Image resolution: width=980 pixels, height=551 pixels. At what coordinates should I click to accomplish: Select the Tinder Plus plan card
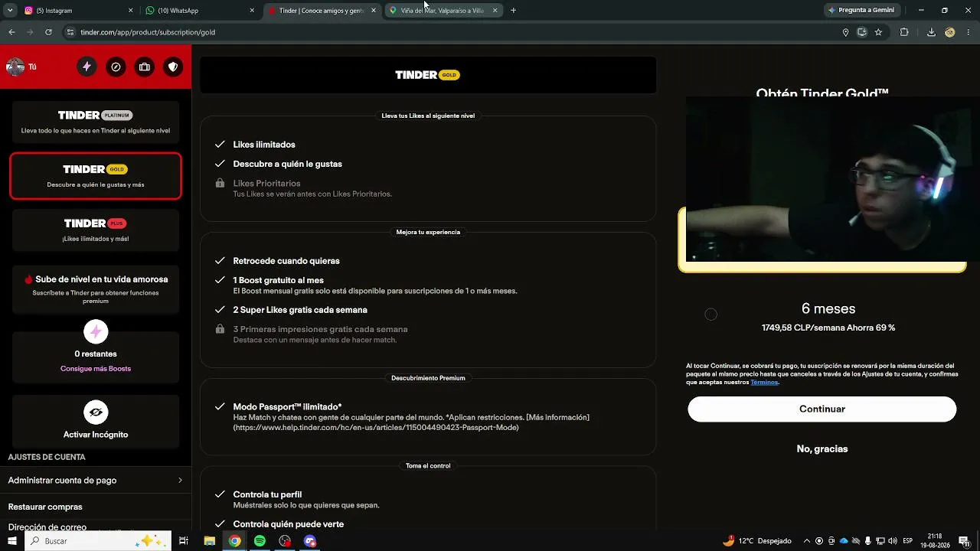(x=96, y=230)
